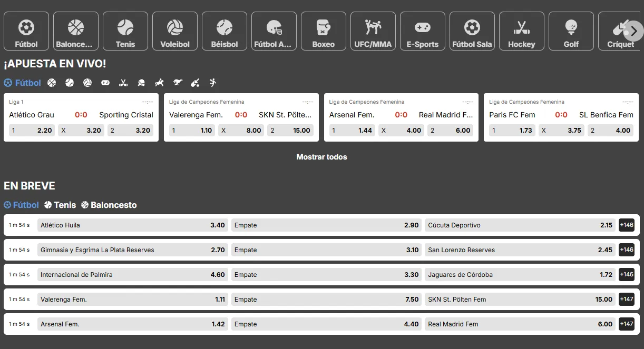Image resolution: width=644 pixels, height=349 pixels.
Task: Filter live bets by basketball icon
Action: point(52,83)
